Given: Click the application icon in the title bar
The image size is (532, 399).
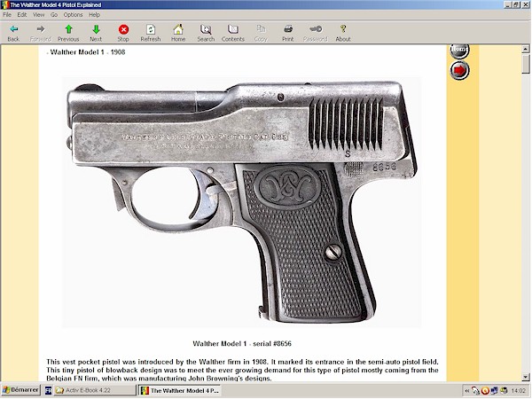Looking at the screenshot, I should (x=4, y=4).
